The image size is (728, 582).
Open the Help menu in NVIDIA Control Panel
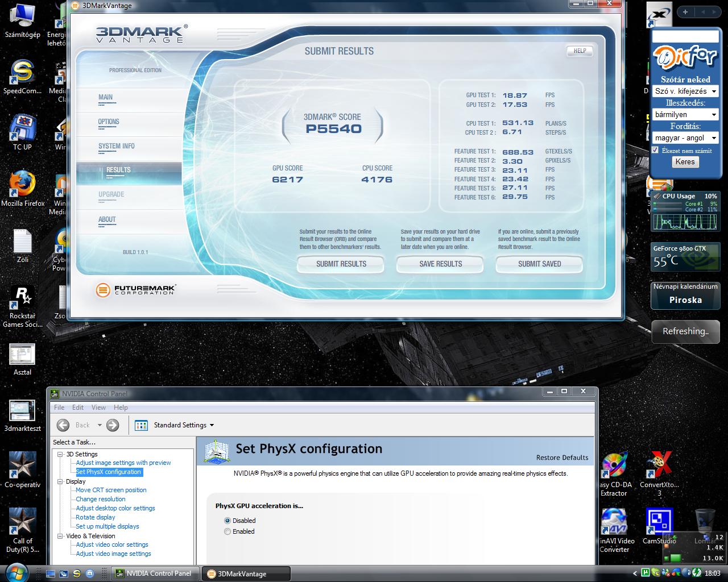(x=121, y=408)
